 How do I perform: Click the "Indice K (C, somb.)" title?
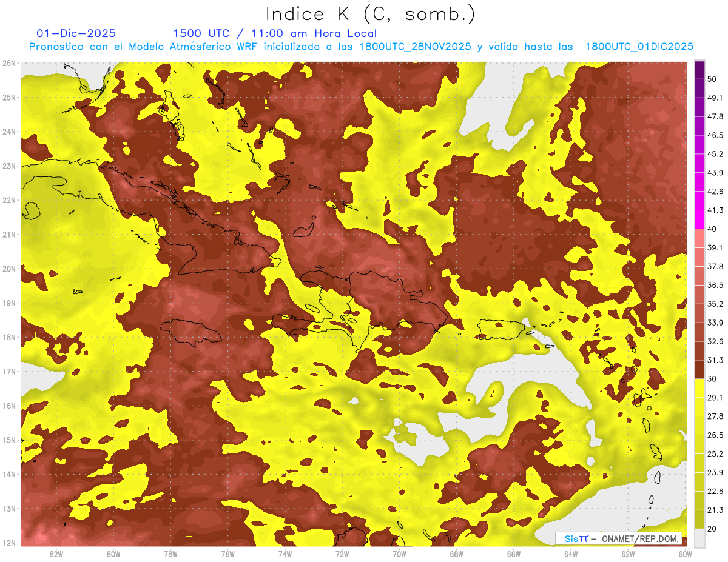[370, 14]
